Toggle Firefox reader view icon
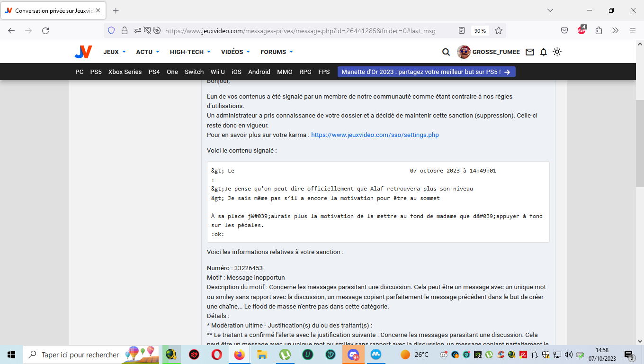The width and height of the screenshot is (644, 364). (x=462, y=31)
